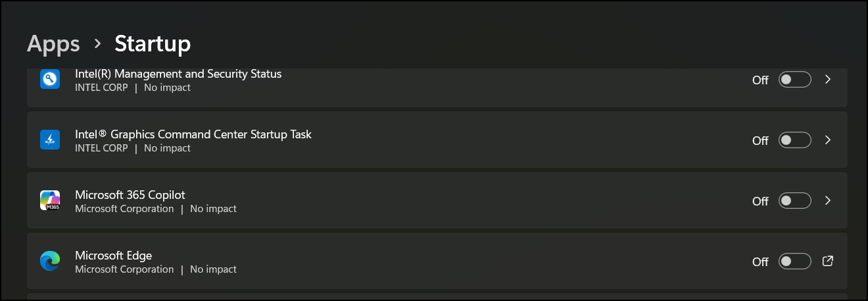The image size is (868, 301).
Task: Go back to Apps in breadcrumb
Action: click(53, 44)
